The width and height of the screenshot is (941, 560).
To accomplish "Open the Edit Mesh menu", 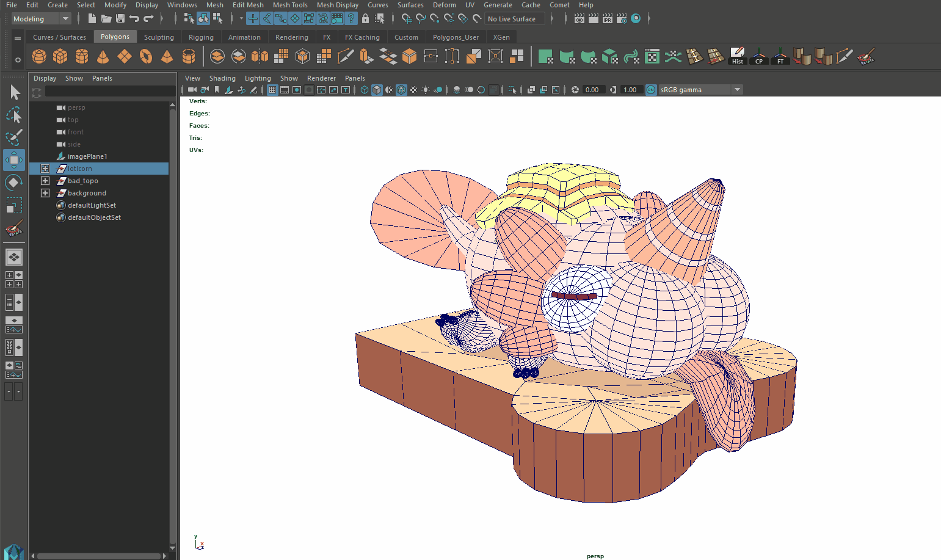I will [x=248, y=5].
